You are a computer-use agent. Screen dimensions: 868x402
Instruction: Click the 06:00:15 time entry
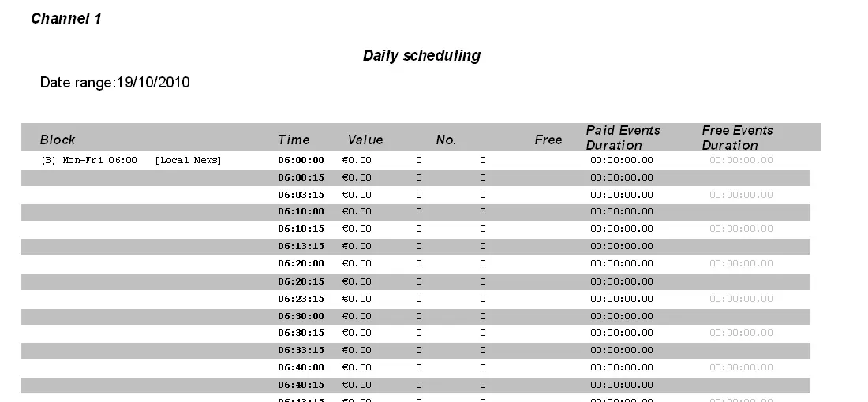click(301, 177)
